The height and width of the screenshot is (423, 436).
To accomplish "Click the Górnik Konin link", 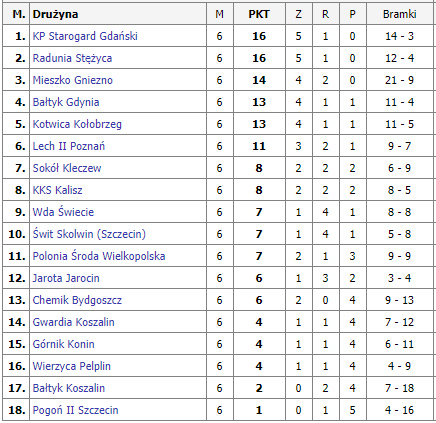I will [64, 344].
